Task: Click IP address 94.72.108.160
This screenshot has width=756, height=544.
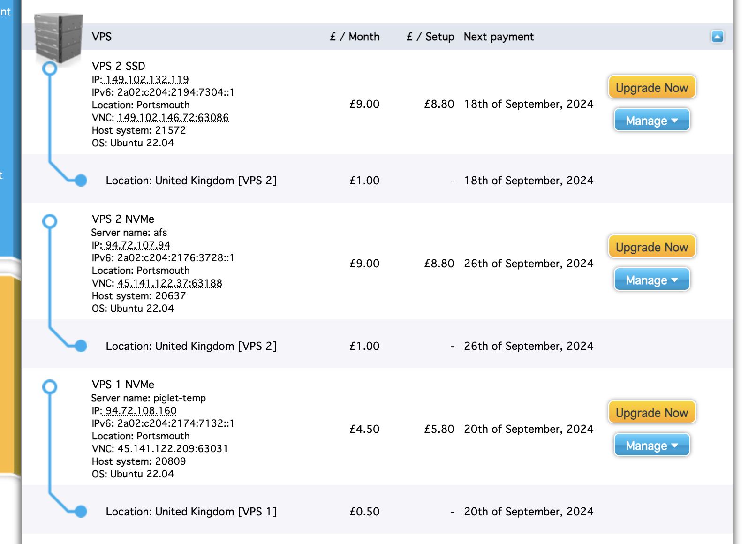Action: tap(141, 411)
